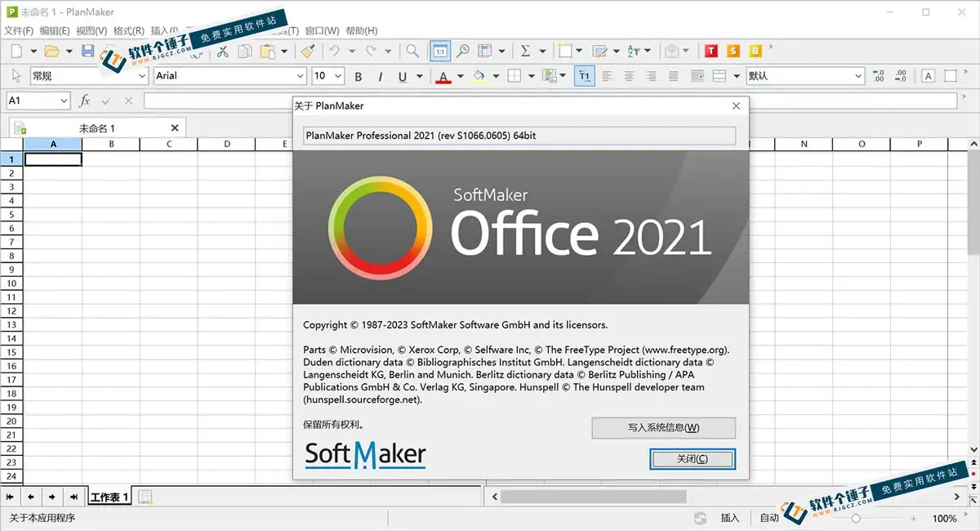The image size is (980, 531).
Task: Click the font color red A swatch
Action: [x=443, y=76]
